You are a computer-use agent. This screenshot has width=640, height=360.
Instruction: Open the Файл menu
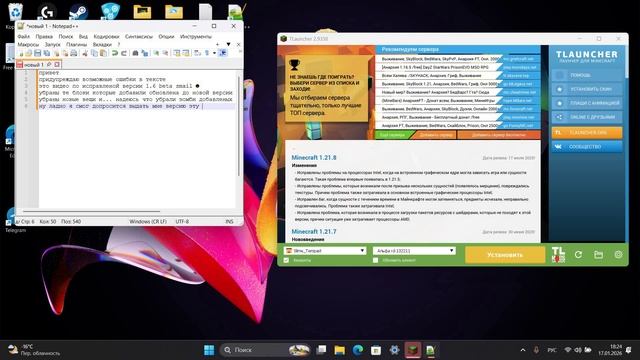coord(23,36)
